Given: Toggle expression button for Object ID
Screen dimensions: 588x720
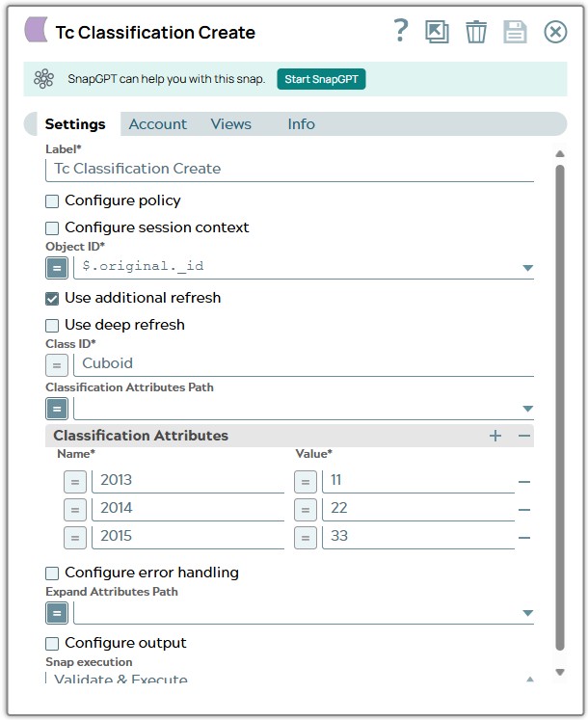Looking at the screenshot, I should tap(57, 268).
